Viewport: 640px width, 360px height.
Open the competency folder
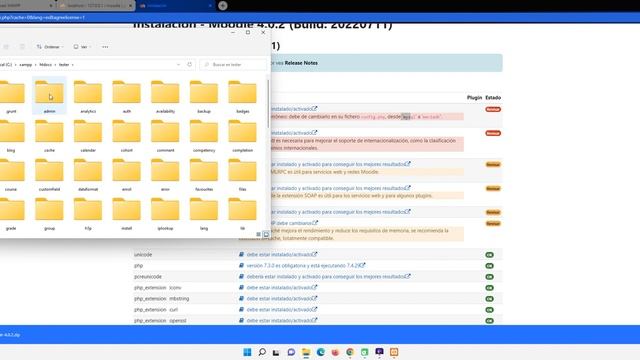click(x=204, y=135)
